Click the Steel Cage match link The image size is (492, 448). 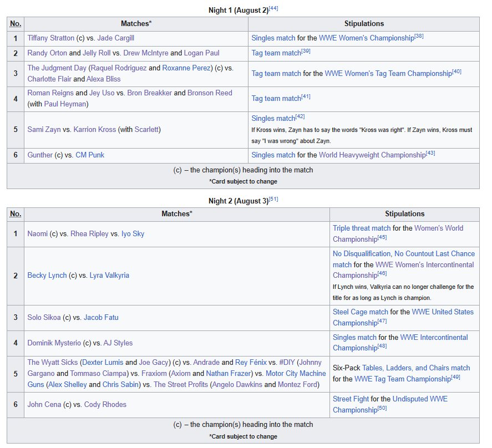point(360,312)
